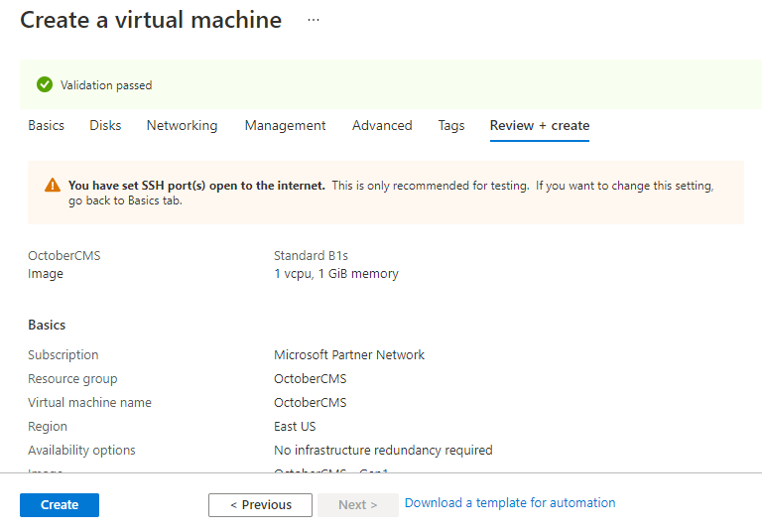The width and height of the screenshot is (762, 532).
Task: Switch to the Basics tab
Action: pos(47,126)
